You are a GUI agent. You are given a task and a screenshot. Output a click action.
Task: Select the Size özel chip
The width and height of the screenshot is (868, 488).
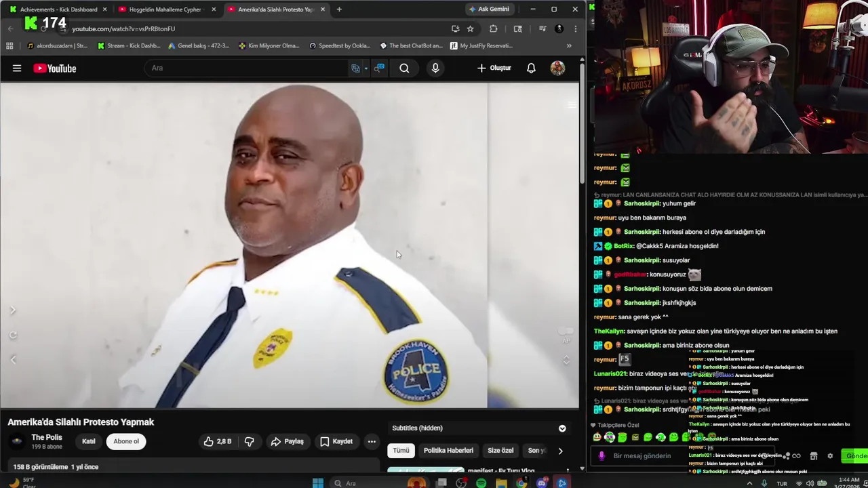pos(500,451)
